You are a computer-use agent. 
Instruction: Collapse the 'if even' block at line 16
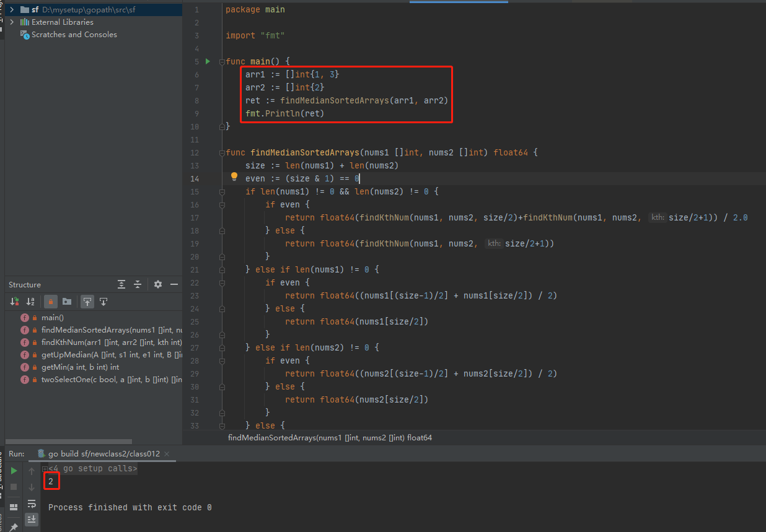tap(222, 204)
